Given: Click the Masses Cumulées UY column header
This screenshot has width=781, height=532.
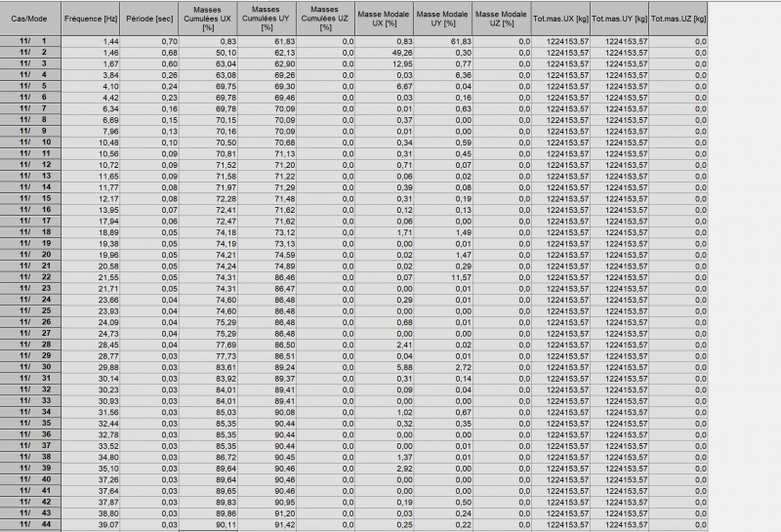Looking at the screenshot, I should point(267,19).
